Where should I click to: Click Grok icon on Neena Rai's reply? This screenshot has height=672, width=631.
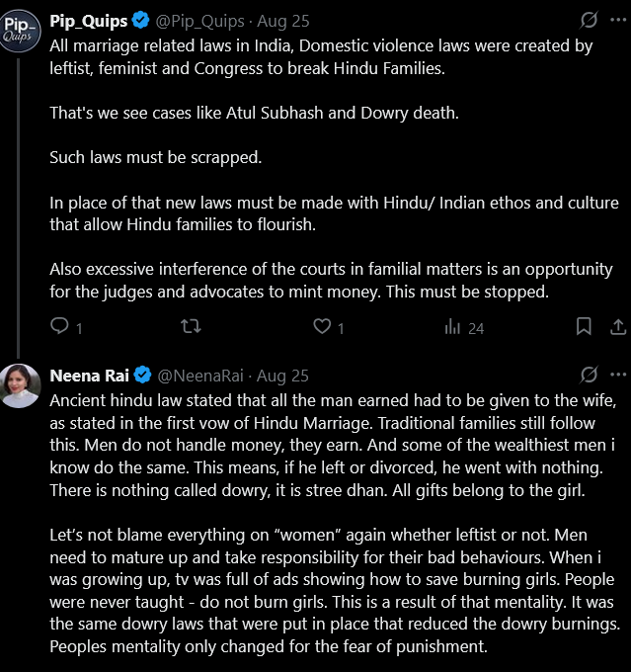pos(590,376)
